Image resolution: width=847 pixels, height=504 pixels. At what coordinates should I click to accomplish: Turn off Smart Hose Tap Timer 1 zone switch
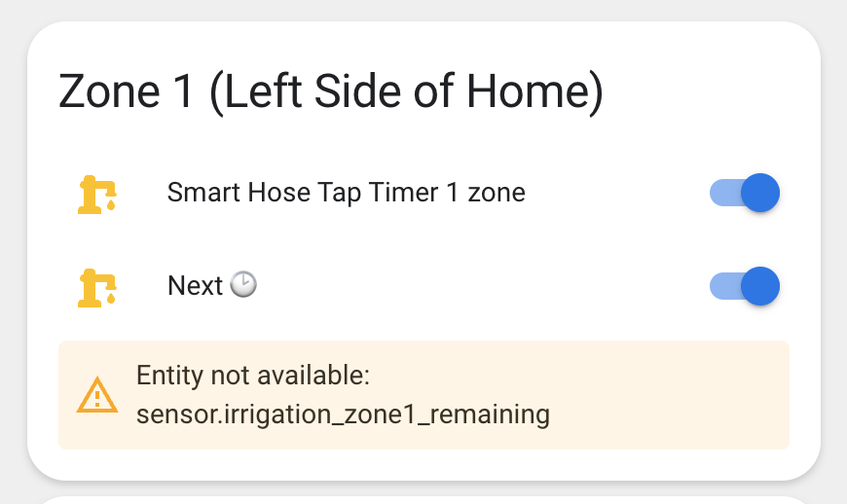pyautogui.click(x=745, y=193)
